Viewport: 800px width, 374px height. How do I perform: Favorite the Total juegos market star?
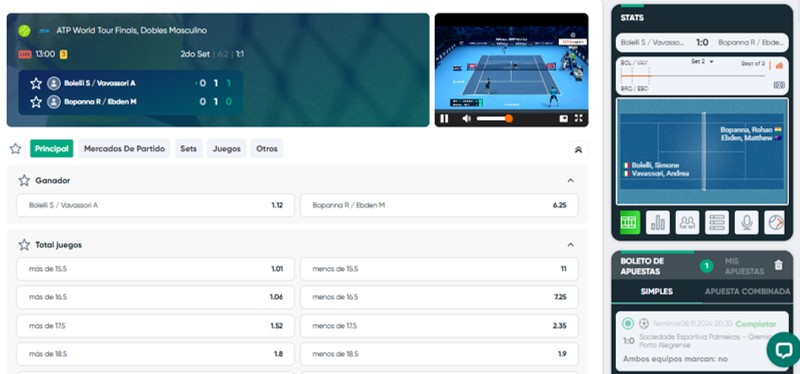(24, 245)
